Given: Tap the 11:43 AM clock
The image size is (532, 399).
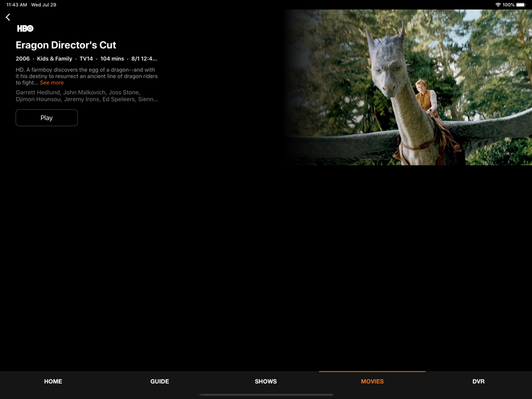Looking at the screenshot, I should point(16,5).
